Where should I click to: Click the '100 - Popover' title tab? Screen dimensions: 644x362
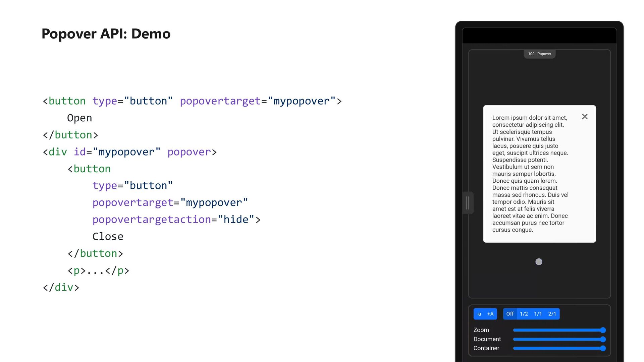539,54
